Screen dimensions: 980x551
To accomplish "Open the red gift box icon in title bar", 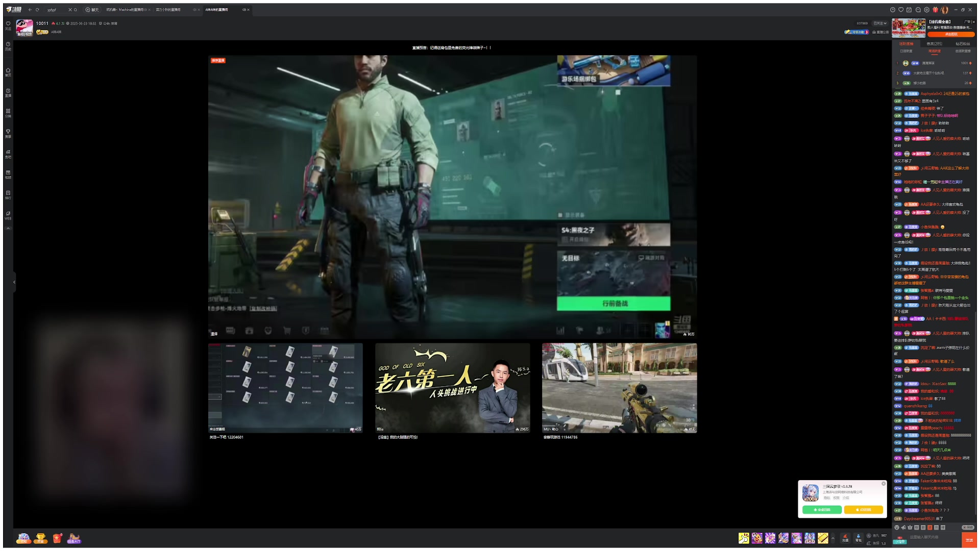I will click(935, 10).
